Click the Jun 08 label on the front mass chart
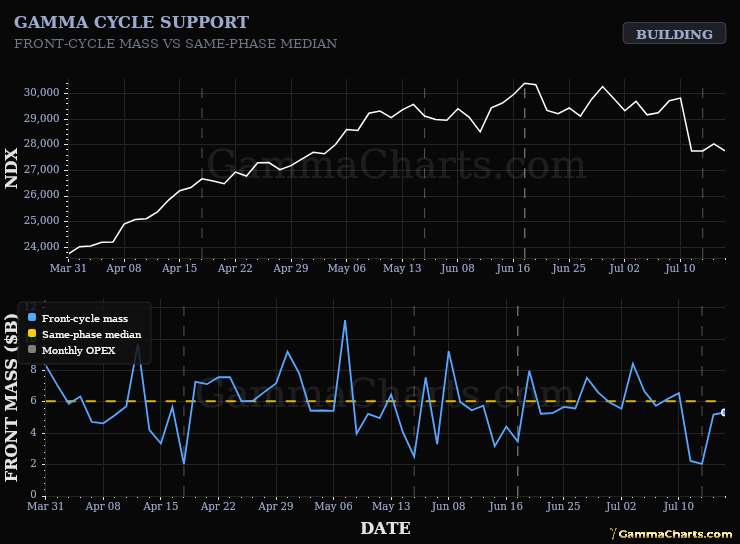Viewport: 740px width, 544px height. pos(448,506)
